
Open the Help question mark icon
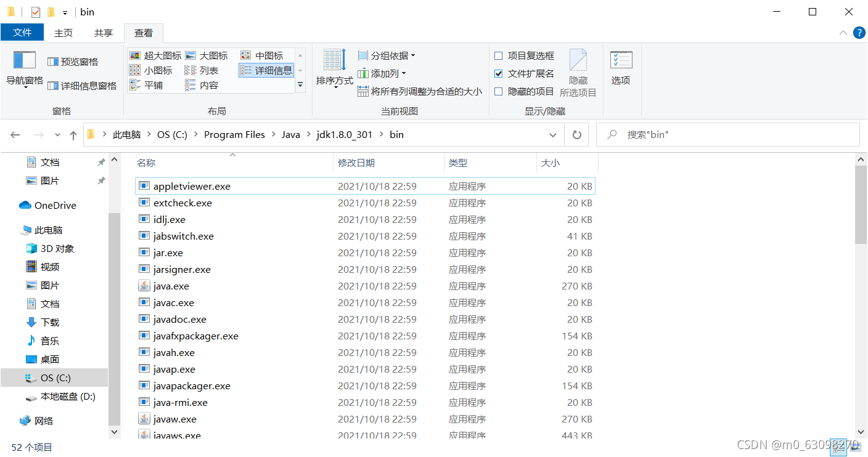tap(859, 33)
